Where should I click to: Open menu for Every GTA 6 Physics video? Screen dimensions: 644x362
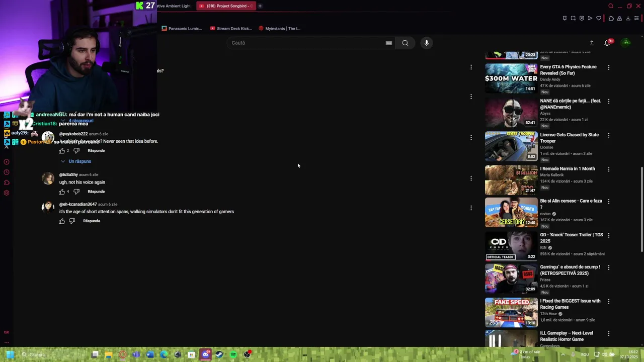(x=608, y=67)
